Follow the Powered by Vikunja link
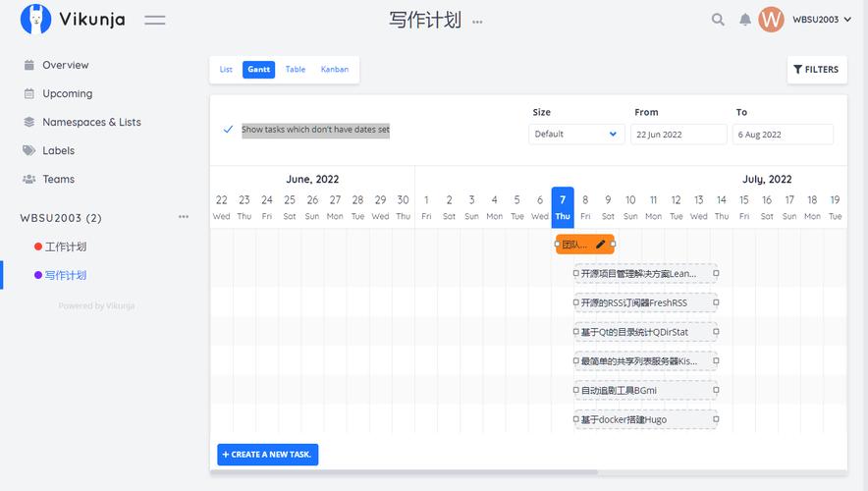This screenshot has width=868, height=491. click(x=96, y=305)
